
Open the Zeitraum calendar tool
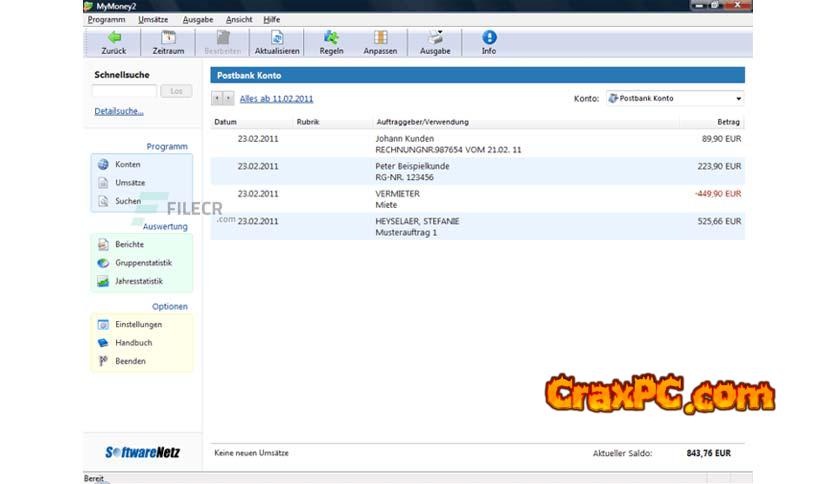pyautogui.click(x=168, y=38)
